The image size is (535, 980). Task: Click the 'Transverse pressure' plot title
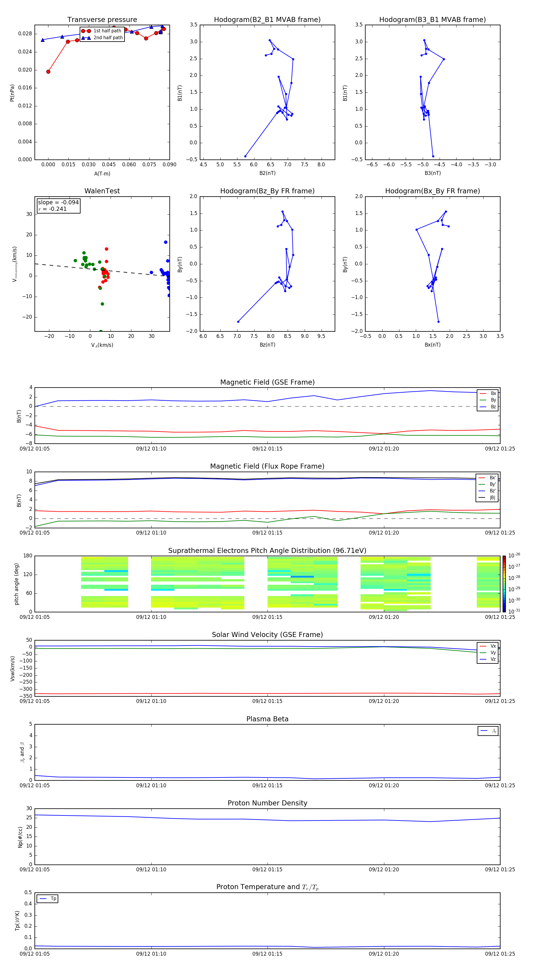click(x=102, y=20)
